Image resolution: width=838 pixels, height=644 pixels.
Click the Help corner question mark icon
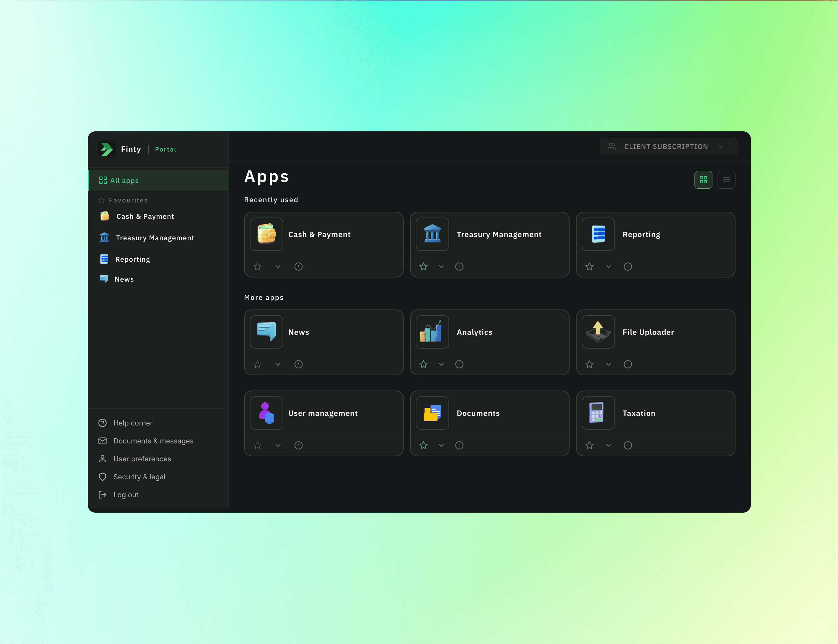pyautogui.click(x=103, y=423)
